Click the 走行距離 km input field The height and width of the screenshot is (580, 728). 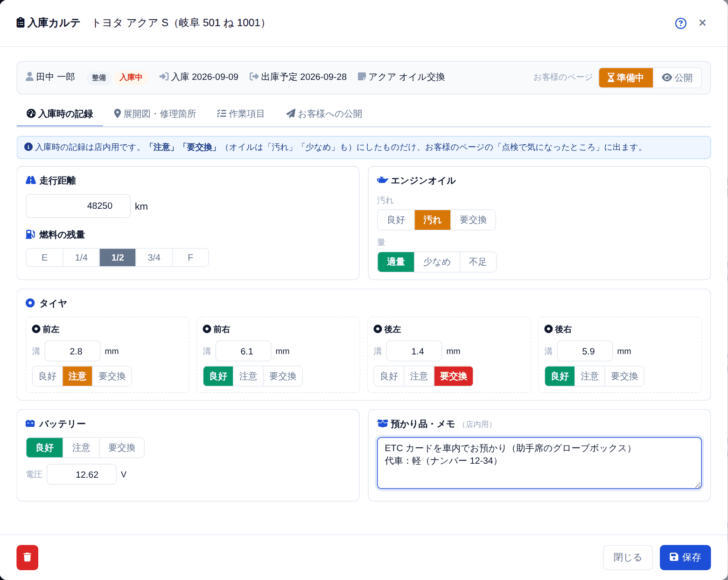pos(78,206)
